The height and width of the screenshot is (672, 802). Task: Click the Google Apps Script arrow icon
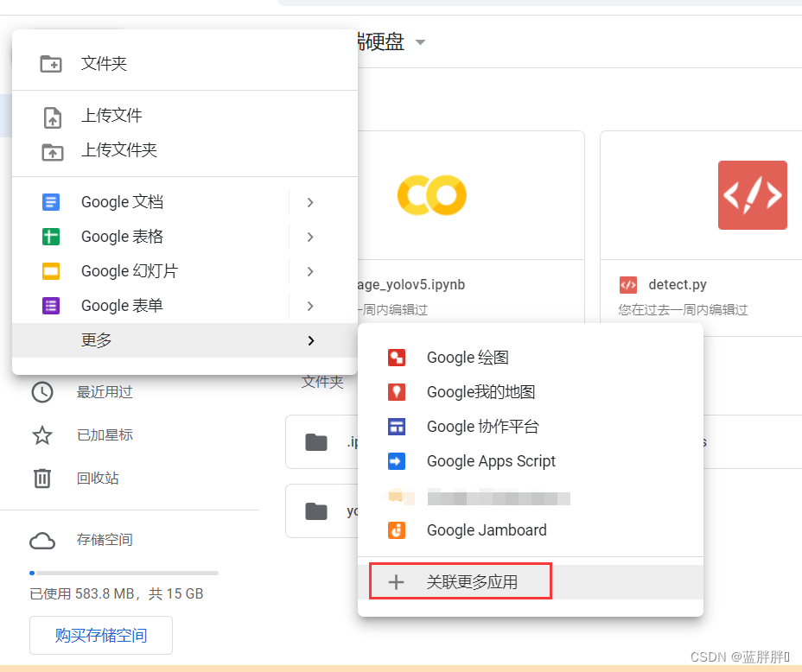(x=397, y=461)
